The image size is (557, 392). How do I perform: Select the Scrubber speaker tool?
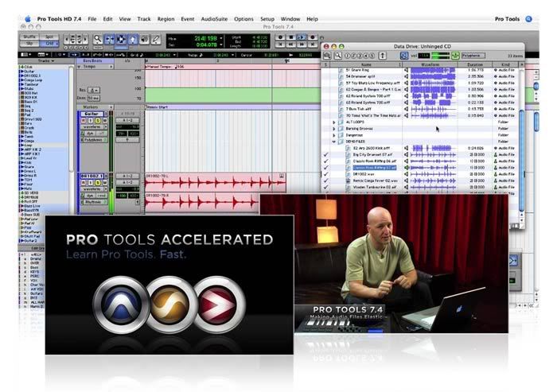click(x=145, y=39)
